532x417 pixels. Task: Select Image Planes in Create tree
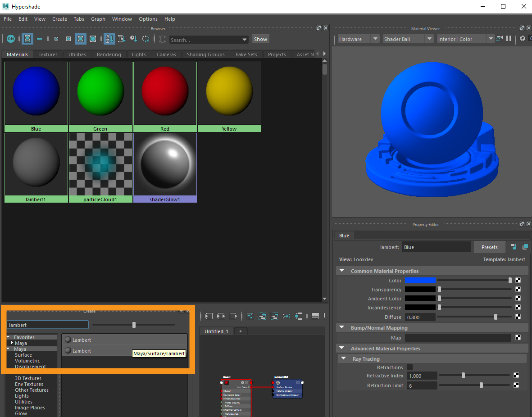click(30, 408)
